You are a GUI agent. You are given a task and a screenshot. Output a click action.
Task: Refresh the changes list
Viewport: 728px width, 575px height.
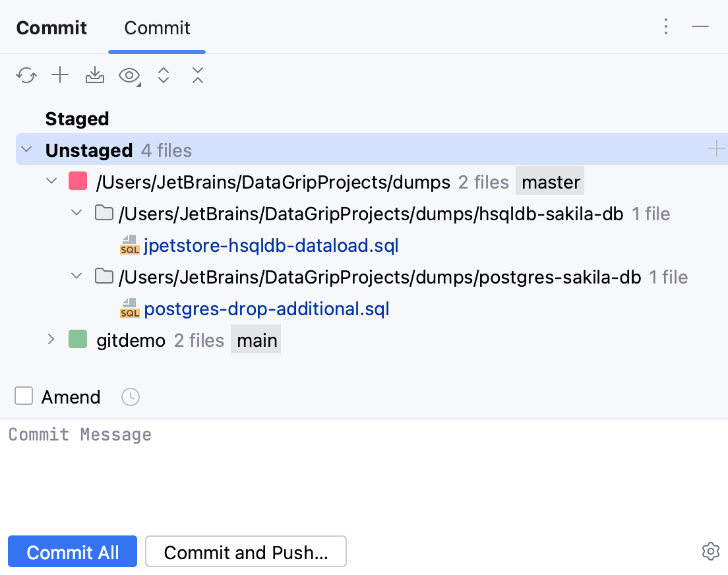(26, 75)
